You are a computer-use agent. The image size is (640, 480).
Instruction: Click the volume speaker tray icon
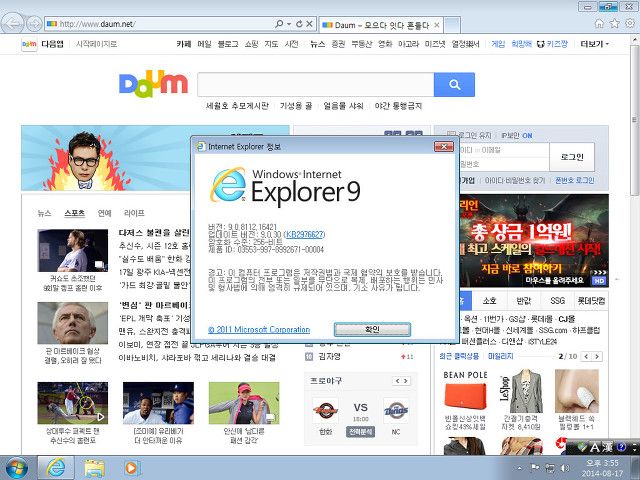pos(565,468)
